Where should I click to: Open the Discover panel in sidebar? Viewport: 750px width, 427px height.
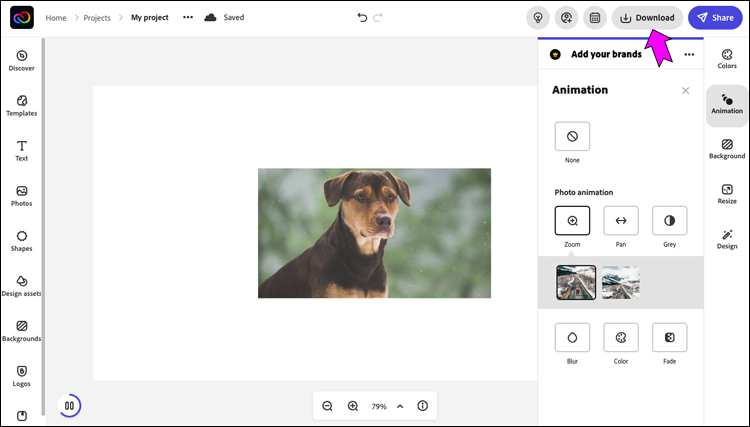[21, 60]
